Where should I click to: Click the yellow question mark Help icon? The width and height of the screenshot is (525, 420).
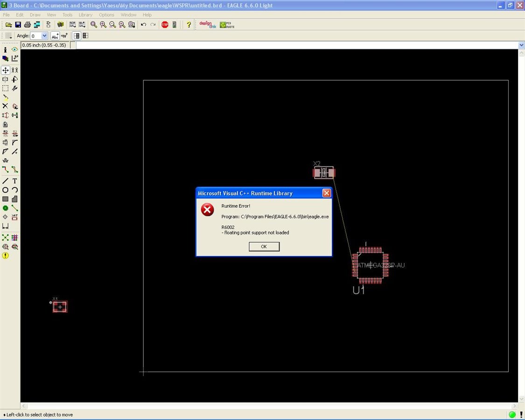(189, 25)
